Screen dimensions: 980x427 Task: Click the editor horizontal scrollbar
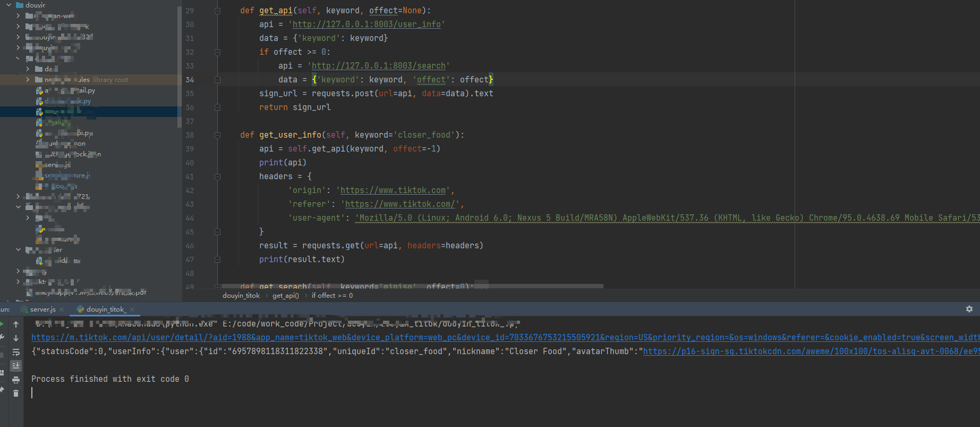(x=412, y=286)
